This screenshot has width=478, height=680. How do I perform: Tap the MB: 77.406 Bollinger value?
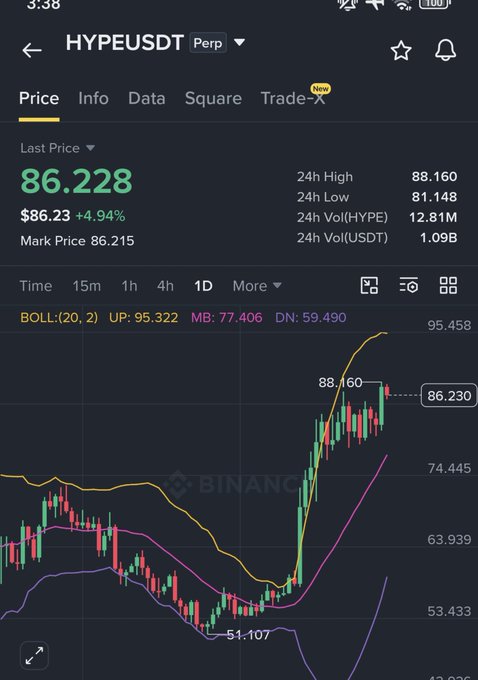[226, 317]
